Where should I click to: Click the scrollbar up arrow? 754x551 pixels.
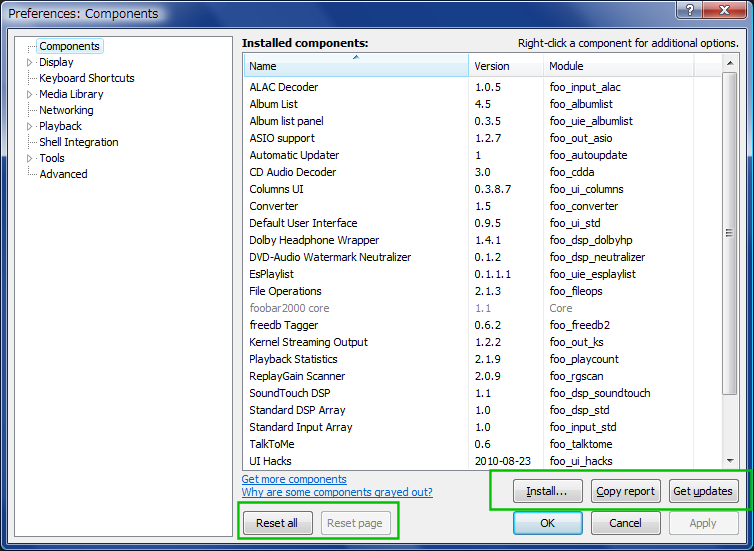730,63
